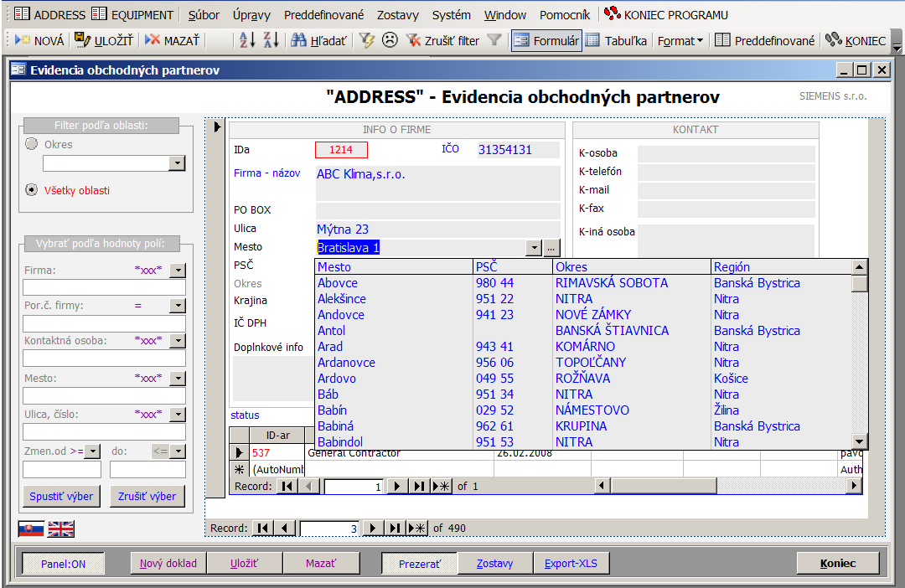This screenshot has width=905, height=588.
Task: Click bottom Zostavy button
Action: pos(494,563)
